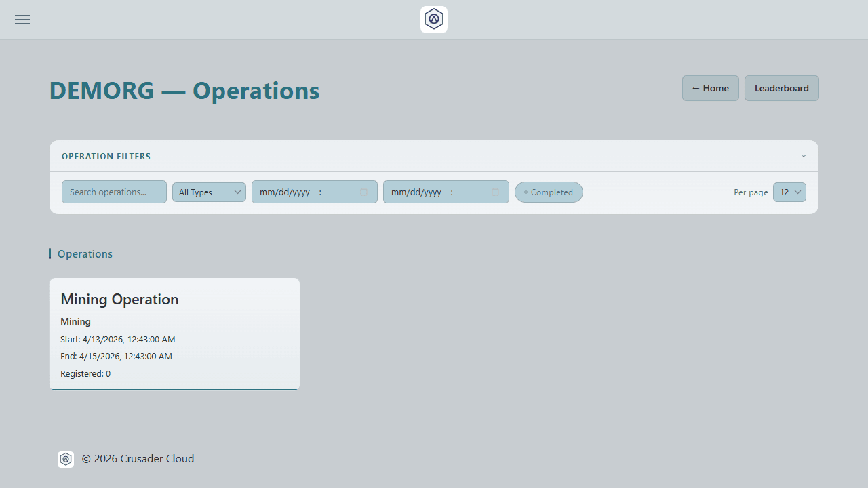Collapse the Operation Filters panel via its chevron
The height and width of the screenshot is (488, 868).
804,156
